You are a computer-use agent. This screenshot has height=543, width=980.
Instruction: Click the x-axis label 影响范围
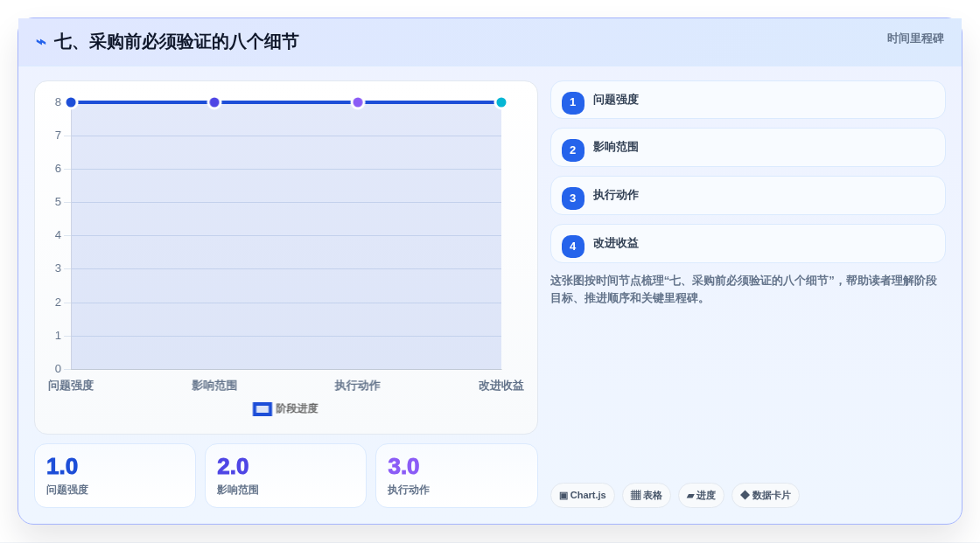[214, 386]
